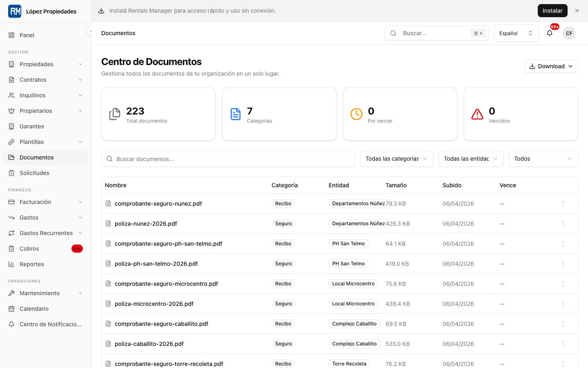Click the Seguro badge on poliza-nunez-2026 row
588x368 pixels.
click(x=283, y=224)
